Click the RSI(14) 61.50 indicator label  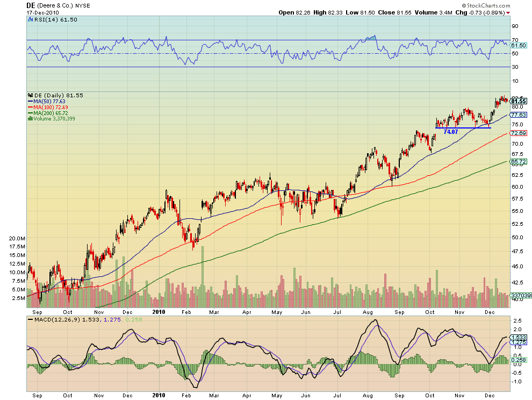point(56,20)
